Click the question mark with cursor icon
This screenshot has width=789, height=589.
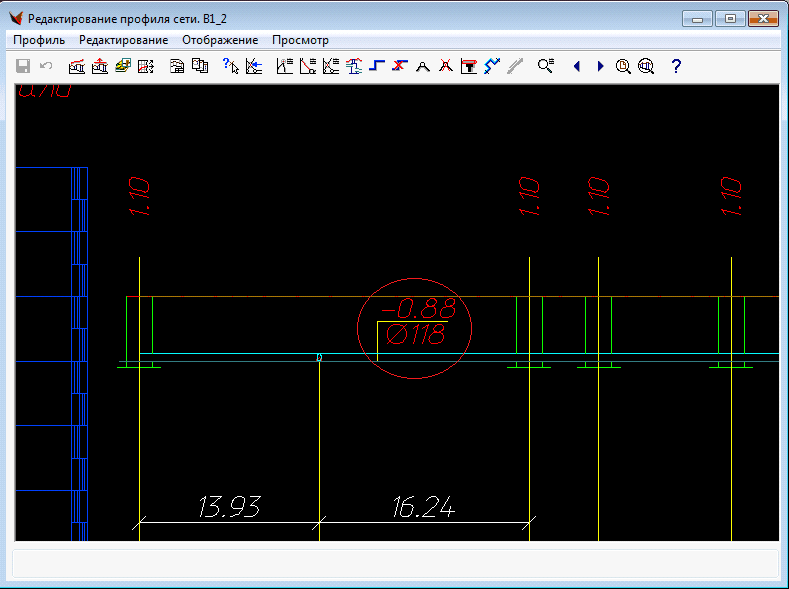pyautogui.click(x=230, y=66)
